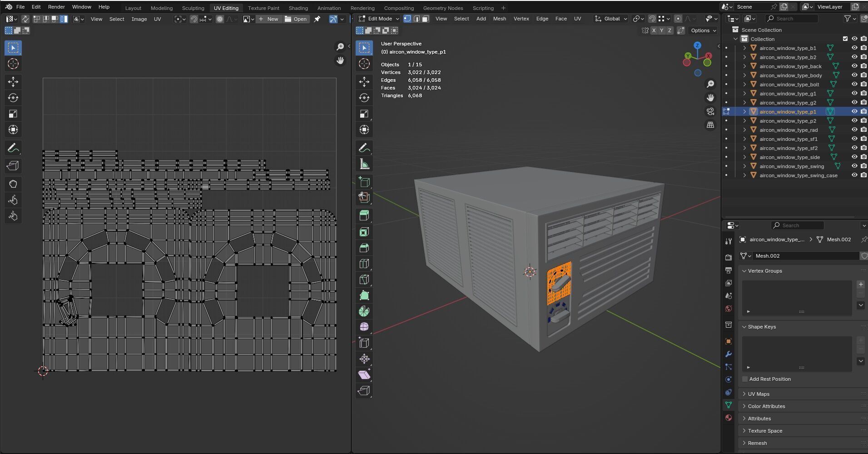Select the Measure tool

(364, 164)
